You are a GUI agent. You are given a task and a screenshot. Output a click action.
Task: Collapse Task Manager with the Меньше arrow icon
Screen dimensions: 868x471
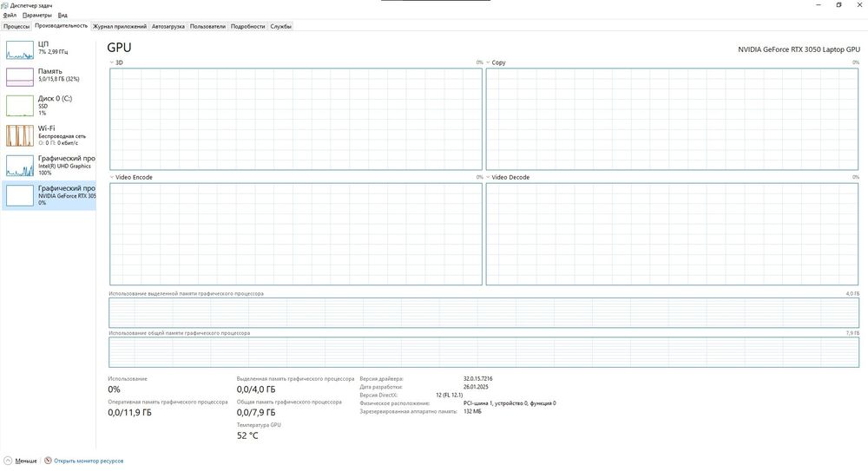click(x=8, y=461)
